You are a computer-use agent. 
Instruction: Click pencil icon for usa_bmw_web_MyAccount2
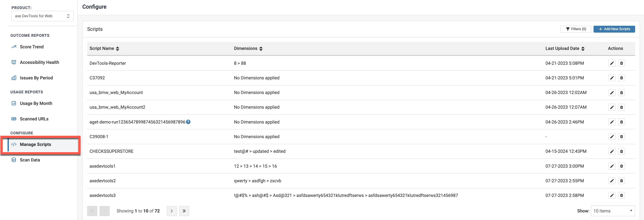(x=611, y=107)
